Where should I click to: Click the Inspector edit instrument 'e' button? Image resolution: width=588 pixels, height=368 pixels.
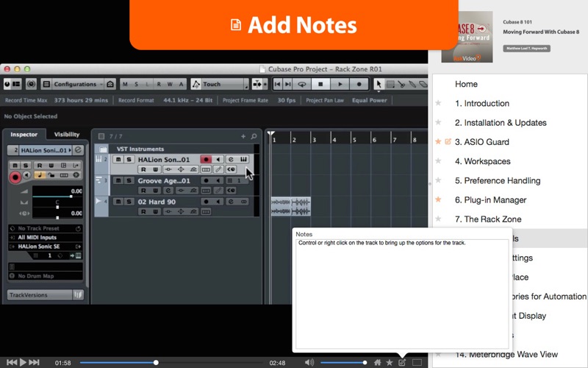78,150
